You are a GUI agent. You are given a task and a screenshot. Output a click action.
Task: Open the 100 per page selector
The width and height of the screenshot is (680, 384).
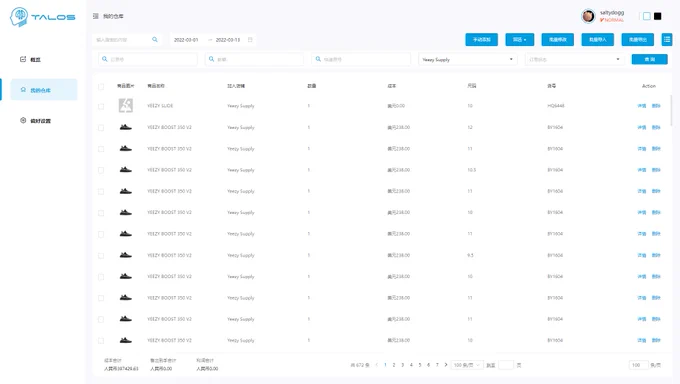tap(467, 365)
